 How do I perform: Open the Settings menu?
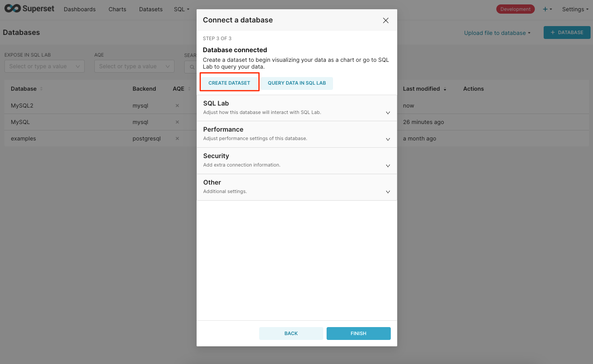pos(575,9)
